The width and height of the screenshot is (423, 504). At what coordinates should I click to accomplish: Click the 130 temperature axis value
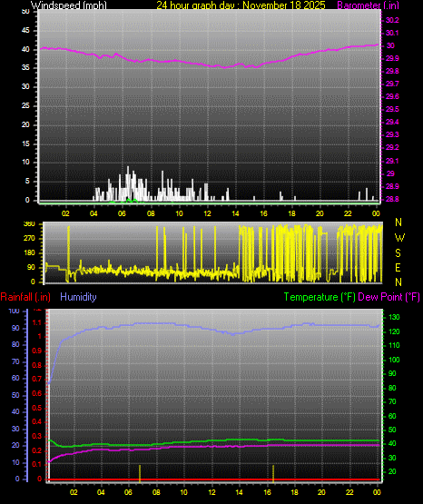point(394,318)
